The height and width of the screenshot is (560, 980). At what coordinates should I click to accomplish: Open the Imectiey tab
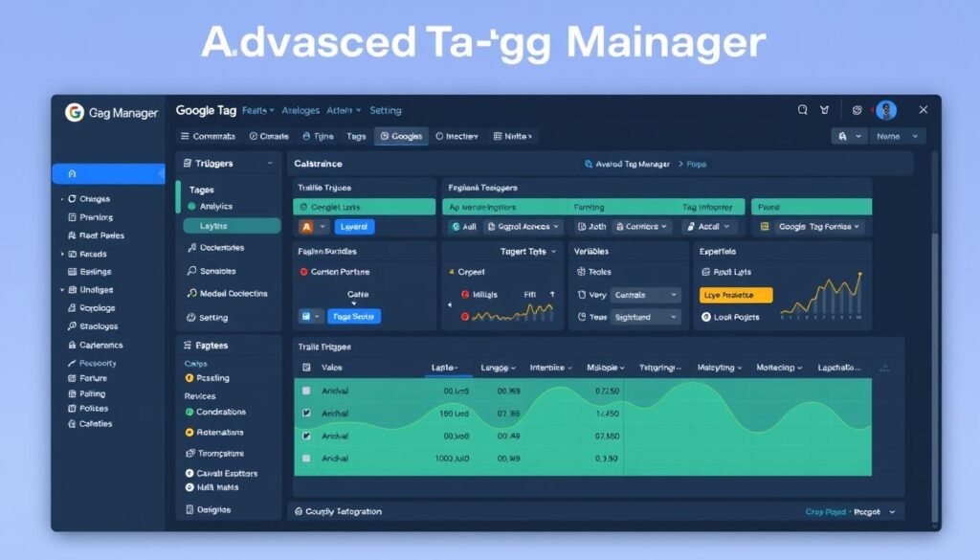[457, 136]
